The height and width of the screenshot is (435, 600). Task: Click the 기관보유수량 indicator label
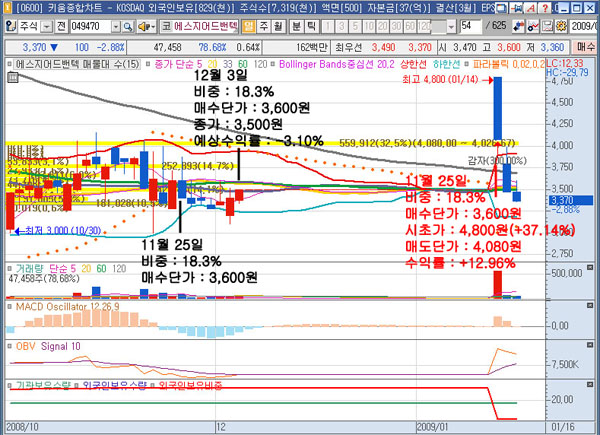pyautogui.click(x=43, y=386)
